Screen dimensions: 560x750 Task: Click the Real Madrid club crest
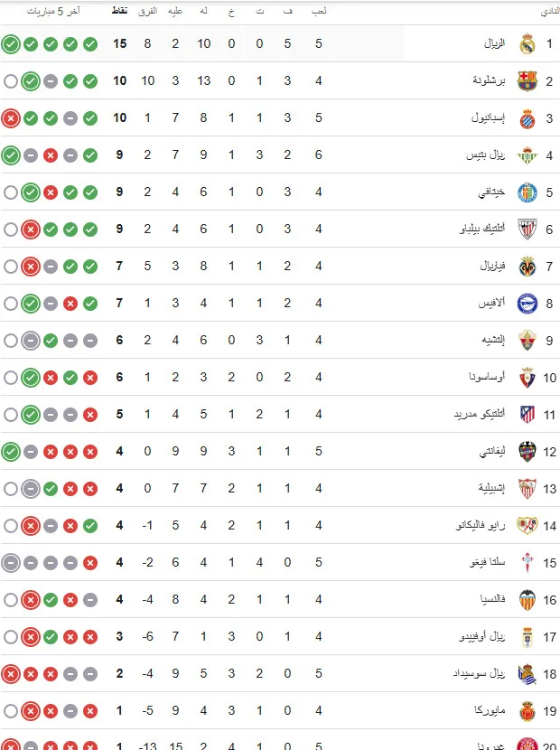527,43
